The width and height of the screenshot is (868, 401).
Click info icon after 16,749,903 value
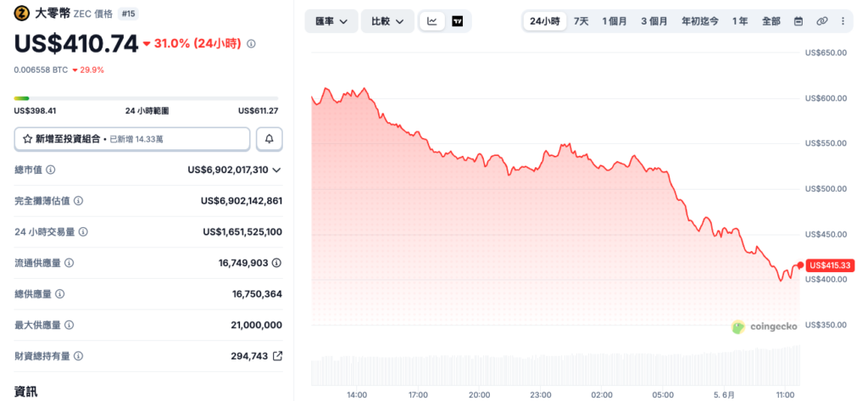(277, 263)
